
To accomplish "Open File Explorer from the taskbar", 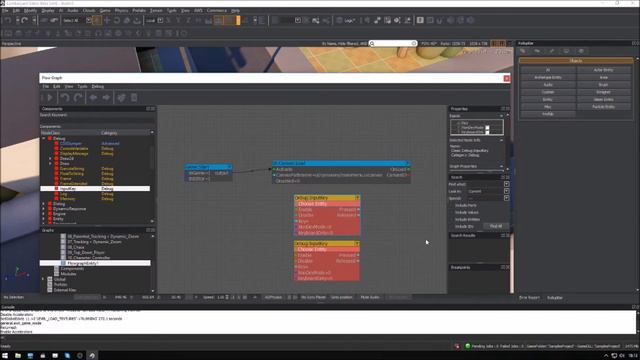I will tap(18, 356).
